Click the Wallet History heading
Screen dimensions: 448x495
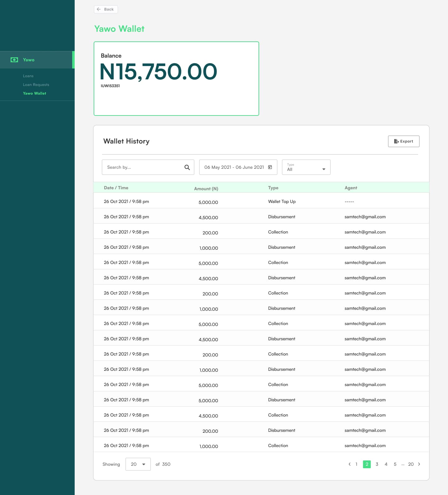tap(126, 141)
